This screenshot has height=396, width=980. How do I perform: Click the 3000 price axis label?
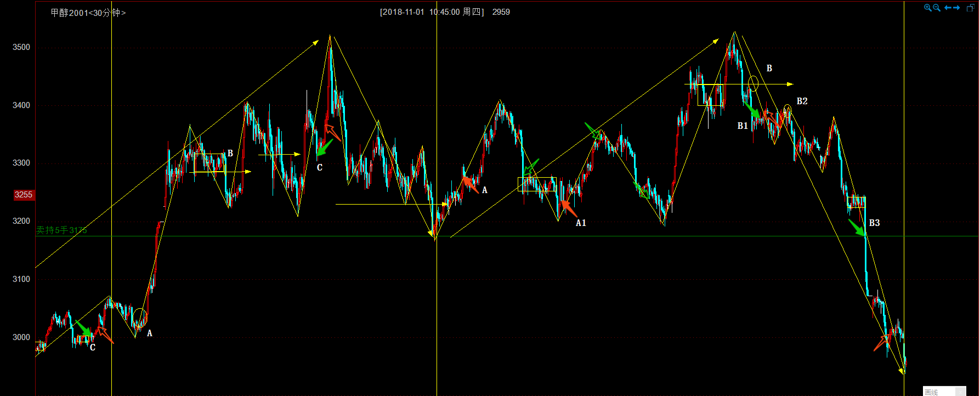click(x=21, y=337)
